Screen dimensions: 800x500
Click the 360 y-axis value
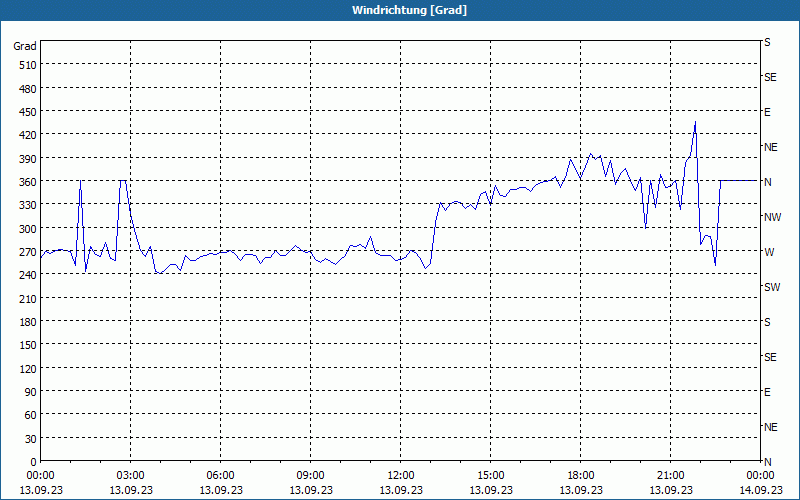pos(28,182)
